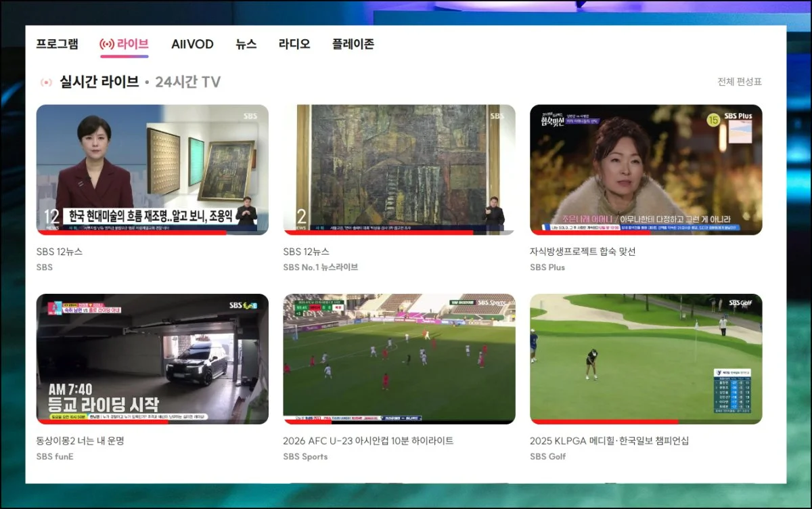Switch to the AllVOD tab
The image size is (812, 509).
(192, 45)
